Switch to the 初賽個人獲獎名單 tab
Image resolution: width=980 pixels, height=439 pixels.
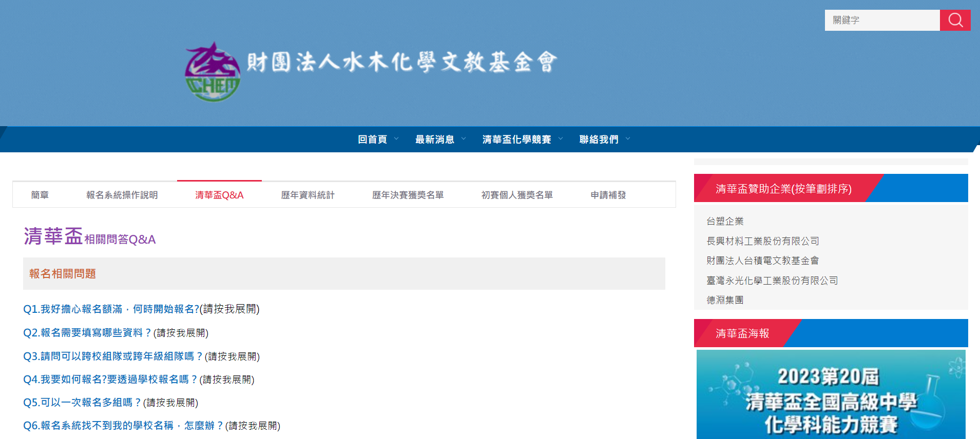coord(517,195)
